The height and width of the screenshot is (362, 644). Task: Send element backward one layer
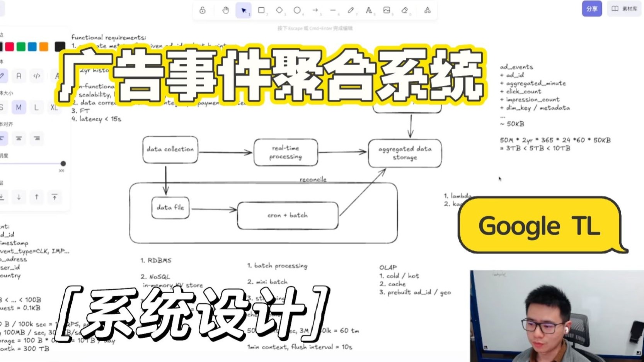[19, 197]
